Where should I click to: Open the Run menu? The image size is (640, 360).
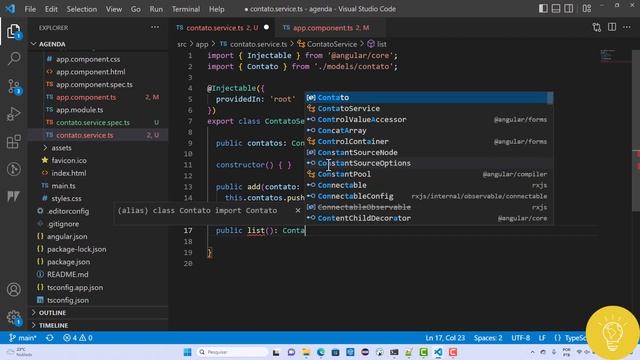[x=156, y=9]
